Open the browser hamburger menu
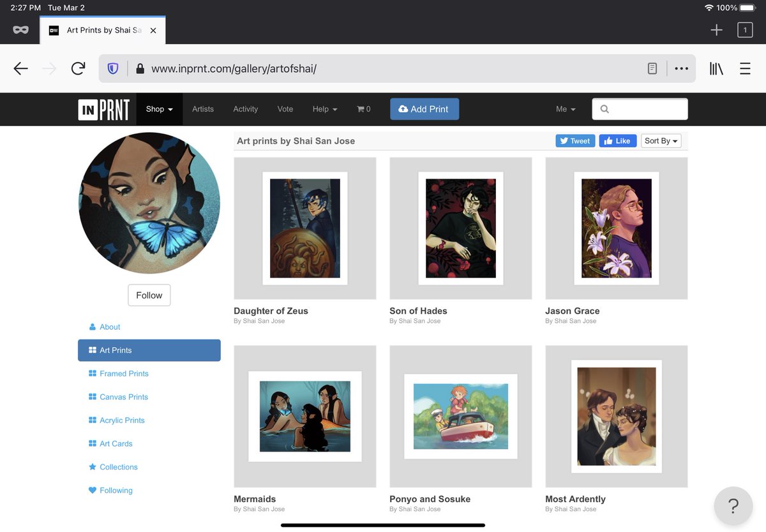766x532 pixels. tap(745, 68)
